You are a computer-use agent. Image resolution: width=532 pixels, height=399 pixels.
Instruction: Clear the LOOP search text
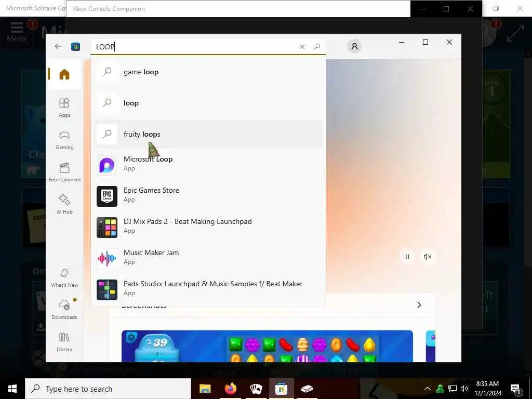pos(302,47)
